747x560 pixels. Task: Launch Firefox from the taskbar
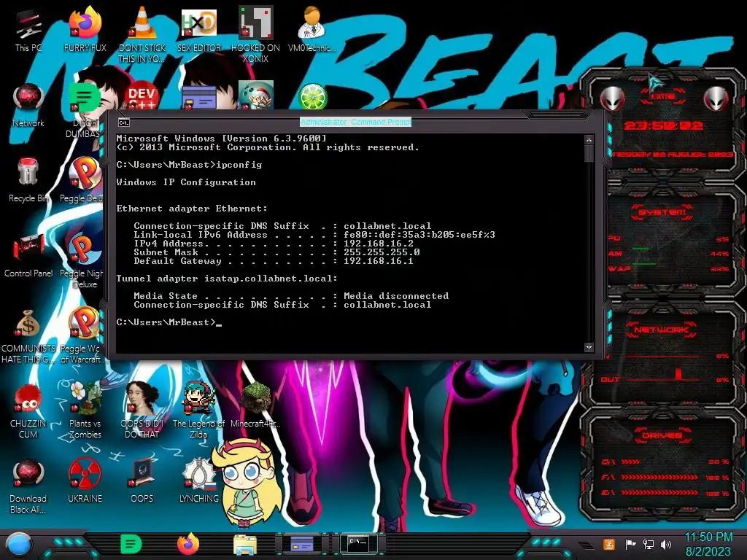[188, 544]
